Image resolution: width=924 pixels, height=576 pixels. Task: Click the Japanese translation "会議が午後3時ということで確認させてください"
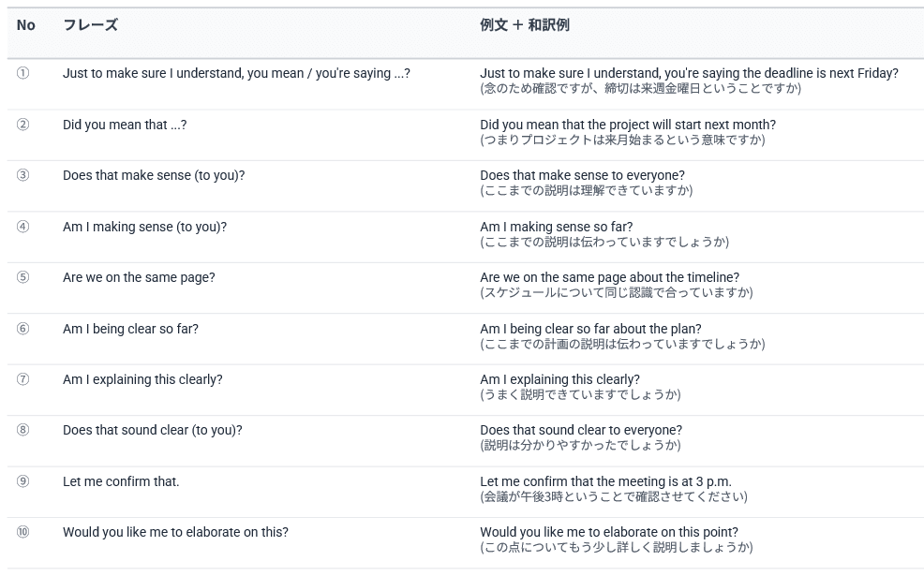click(614, 496)
